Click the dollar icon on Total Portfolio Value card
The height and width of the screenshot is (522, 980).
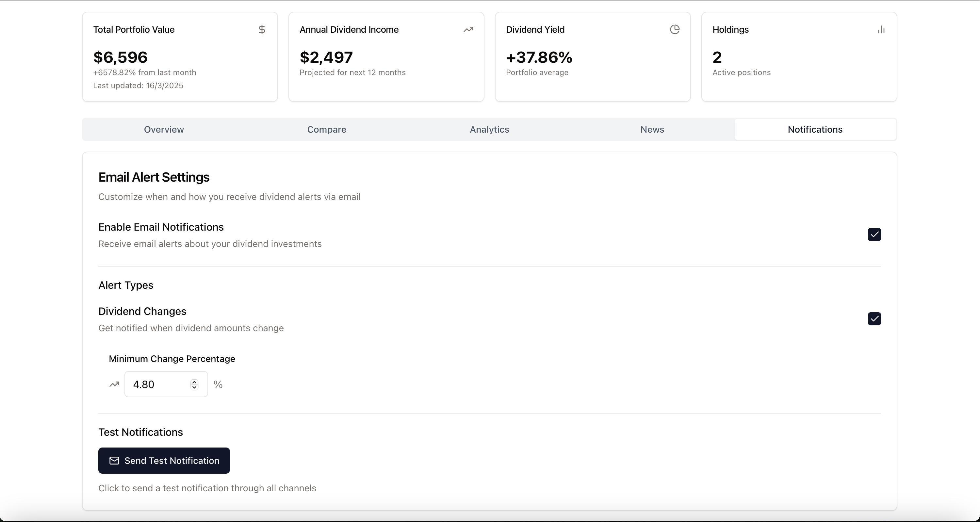click(262, 29)
